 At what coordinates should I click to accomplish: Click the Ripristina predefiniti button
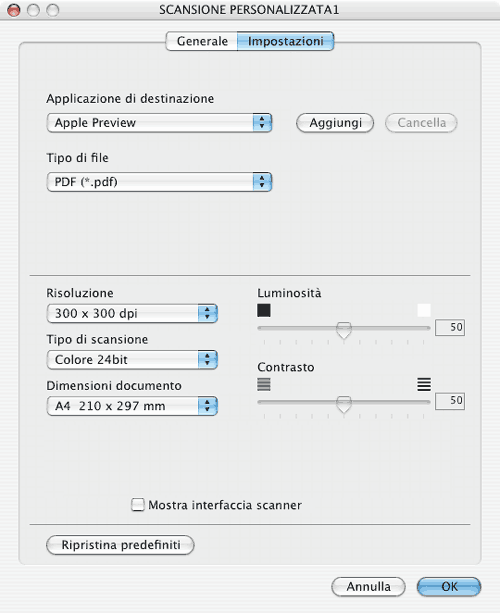120,545
